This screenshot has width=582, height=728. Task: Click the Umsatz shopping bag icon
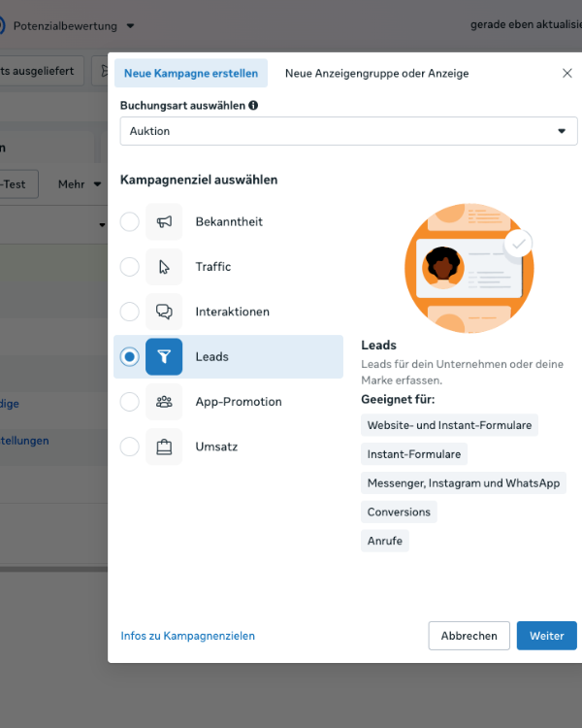pyautogui.click(x=164, y=447)
